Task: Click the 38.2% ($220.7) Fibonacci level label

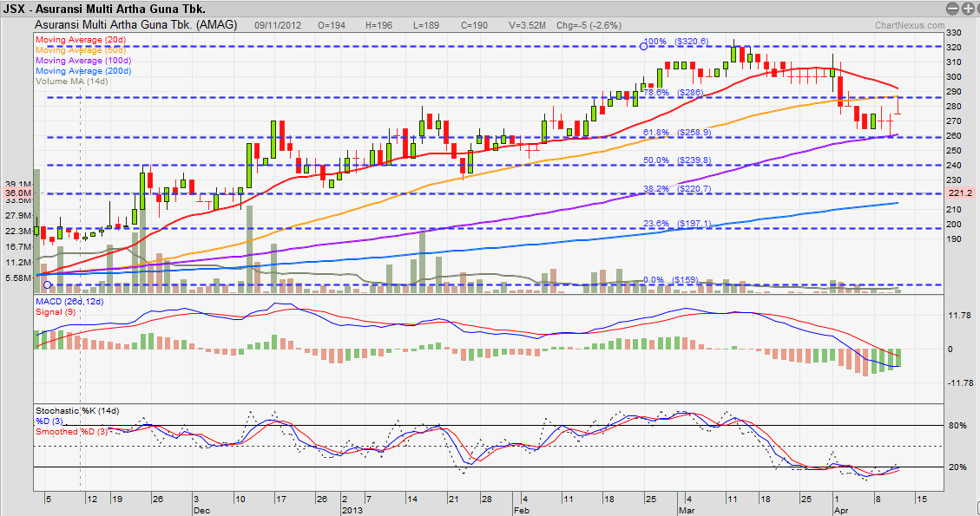Action: pos(676,188)
